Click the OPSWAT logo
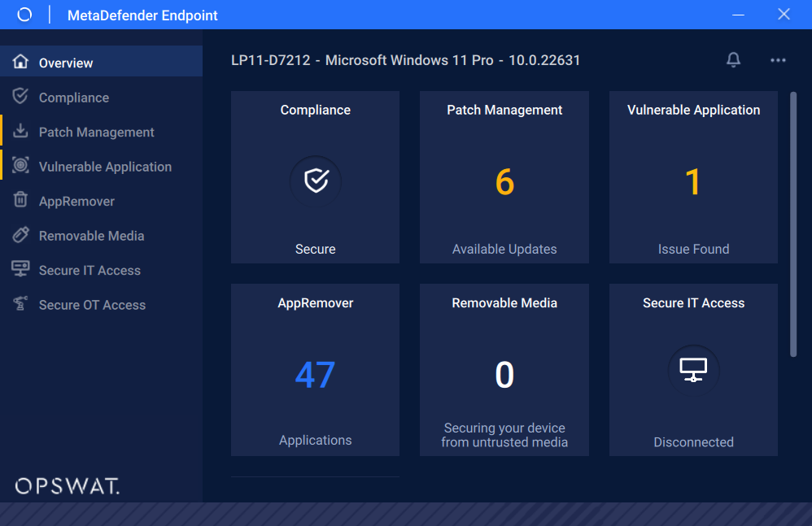This screenshot has width=812, height=526. (x=68, y=486)
